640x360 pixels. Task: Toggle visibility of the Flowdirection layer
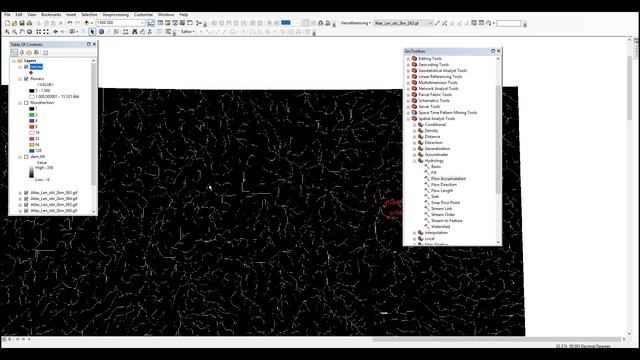(26, 103)
